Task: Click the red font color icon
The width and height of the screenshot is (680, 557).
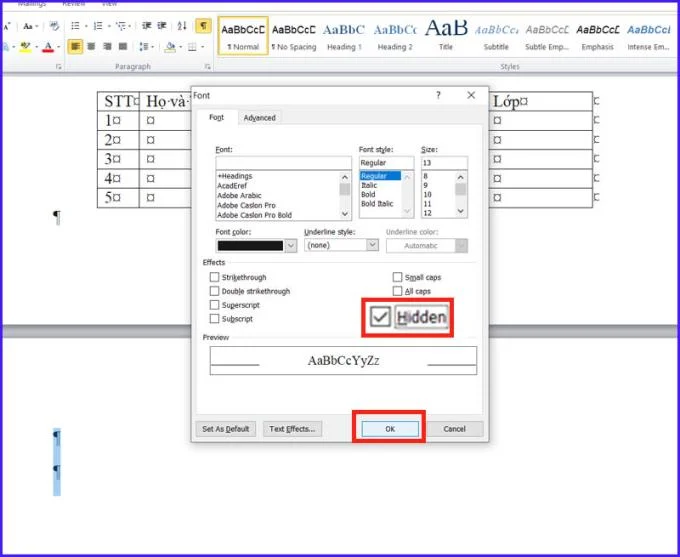Action: click(48, 47)
